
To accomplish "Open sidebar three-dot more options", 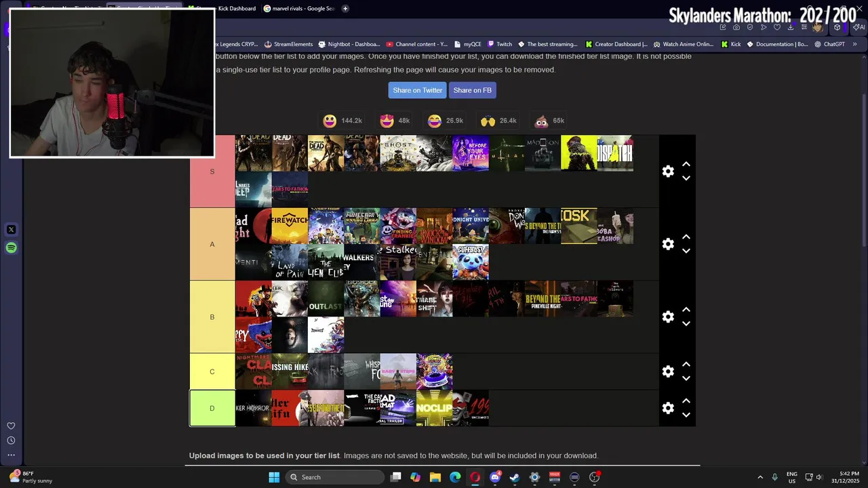I will (x=11, y=455).
